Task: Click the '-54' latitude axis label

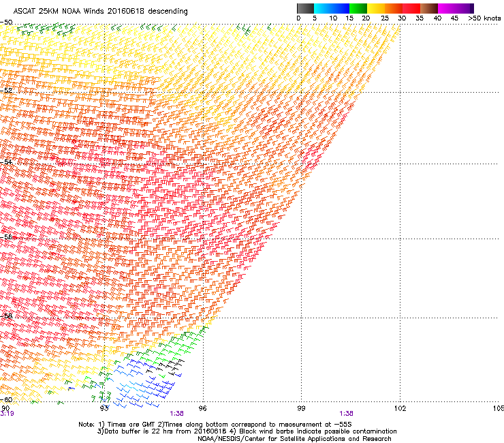Action: 6,162
